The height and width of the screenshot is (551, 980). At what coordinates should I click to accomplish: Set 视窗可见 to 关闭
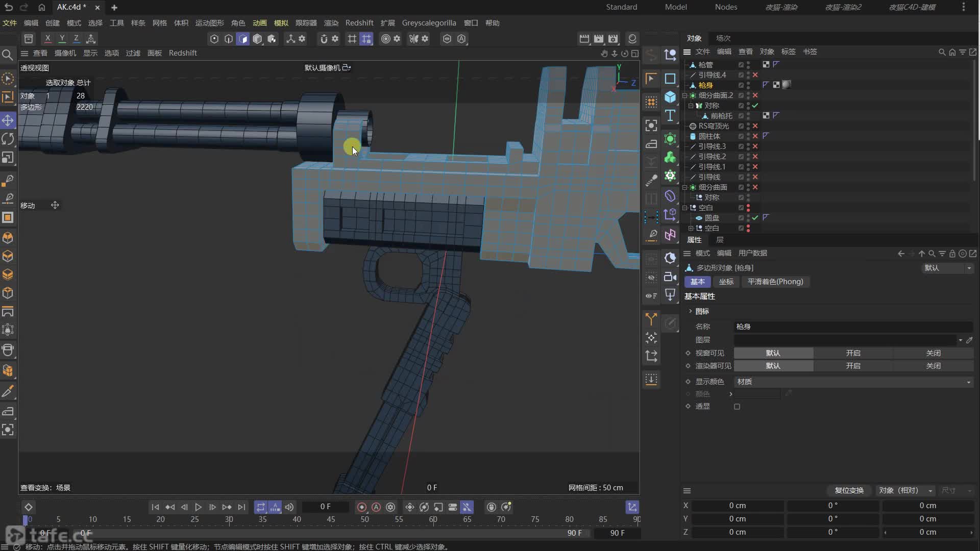(x=933, y=353)
